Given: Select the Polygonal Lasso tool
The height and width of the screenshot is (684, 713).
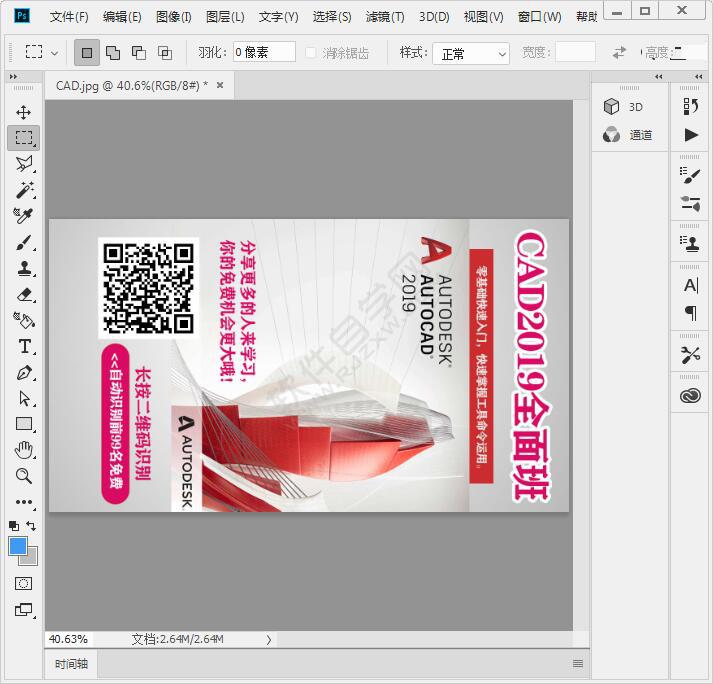Looking at the screenshot, I should click(24, 164).
